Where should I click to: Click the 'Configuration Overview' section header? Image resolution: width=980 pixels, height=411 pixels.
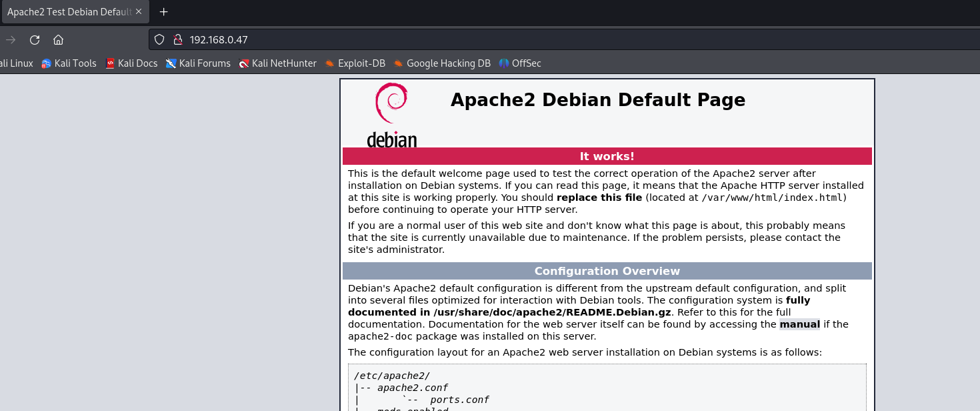(607, 271)
